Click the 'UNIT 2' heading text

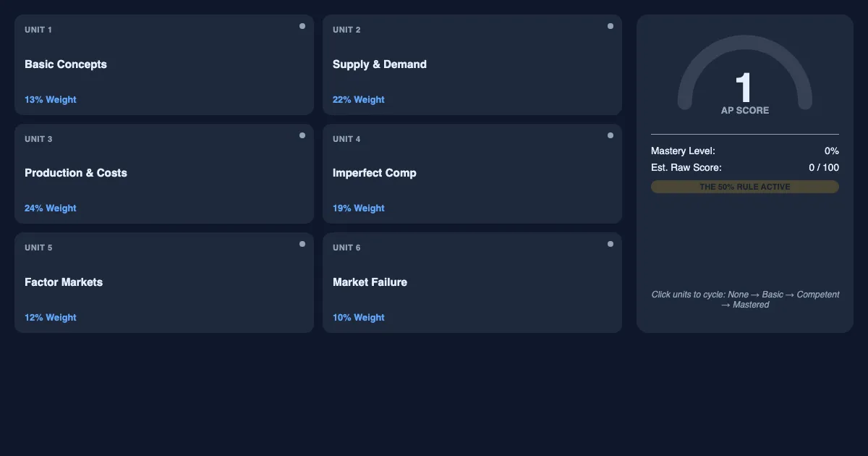[346, 30]
